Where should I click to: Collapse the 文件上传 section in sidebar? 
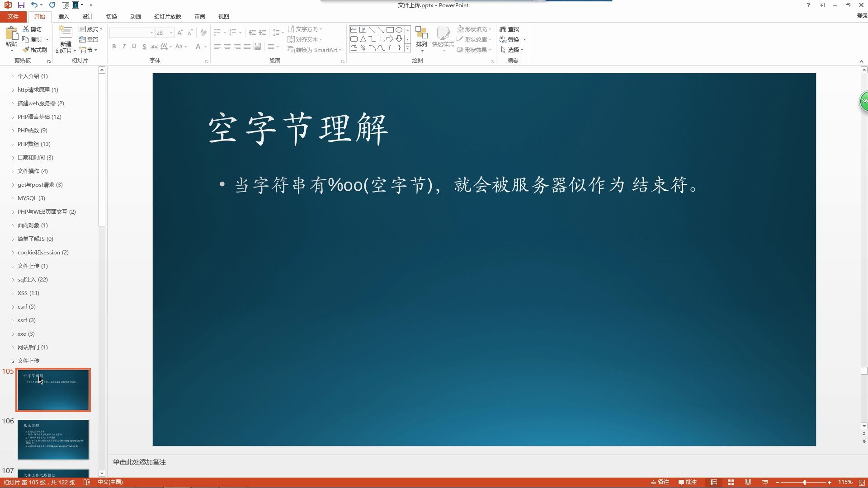point(12,361)
